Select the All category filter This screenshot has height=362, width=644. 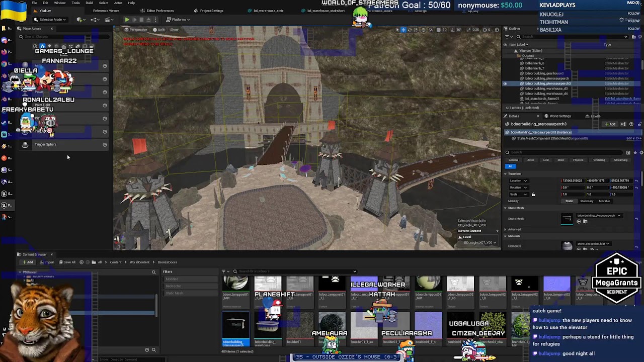510,166
